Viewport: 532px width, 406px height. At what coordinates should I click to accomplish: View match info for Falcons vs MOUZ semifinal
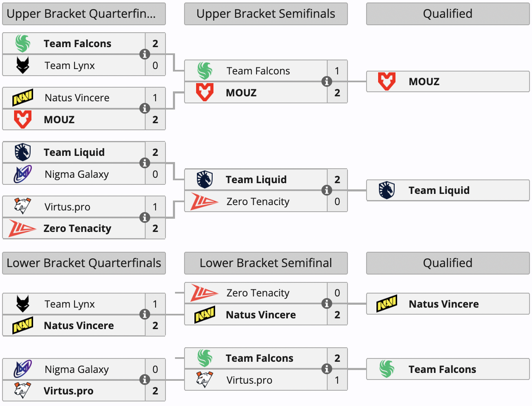point(326,81)
